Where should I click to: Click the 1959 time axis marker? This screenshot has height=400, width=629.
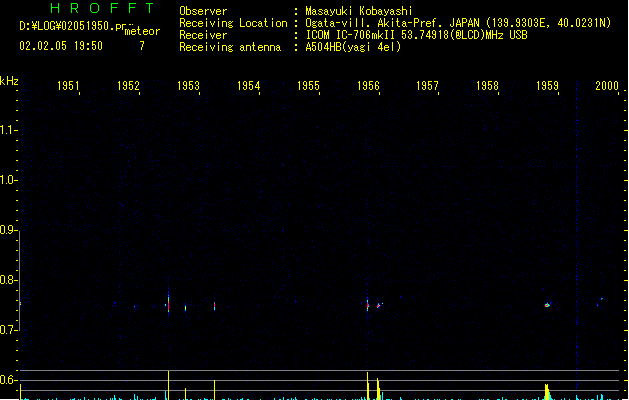tap(547, 85)
